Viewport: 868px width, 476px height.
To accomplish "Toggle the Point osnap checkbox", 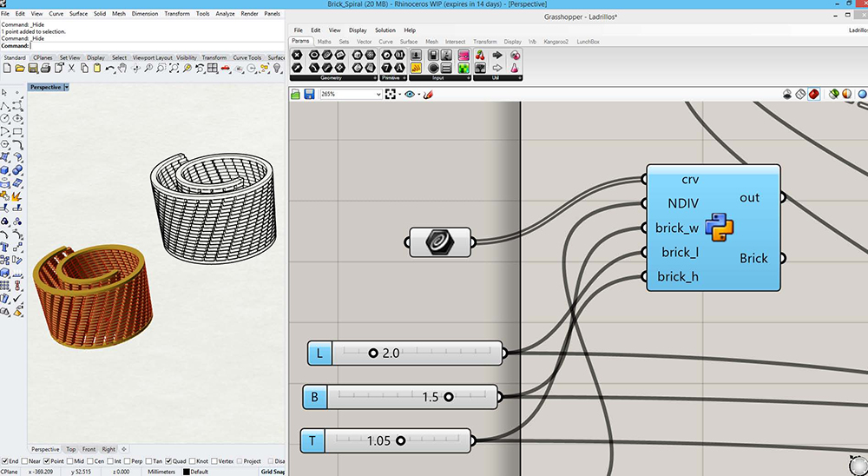I will click(47, 461).
